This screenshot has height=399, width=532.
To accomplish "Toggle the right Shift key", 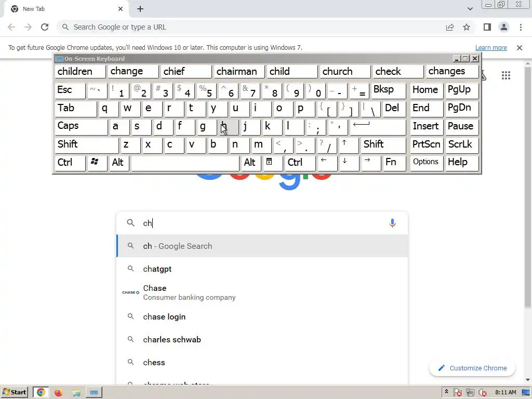I will click(x=383, y=144).
